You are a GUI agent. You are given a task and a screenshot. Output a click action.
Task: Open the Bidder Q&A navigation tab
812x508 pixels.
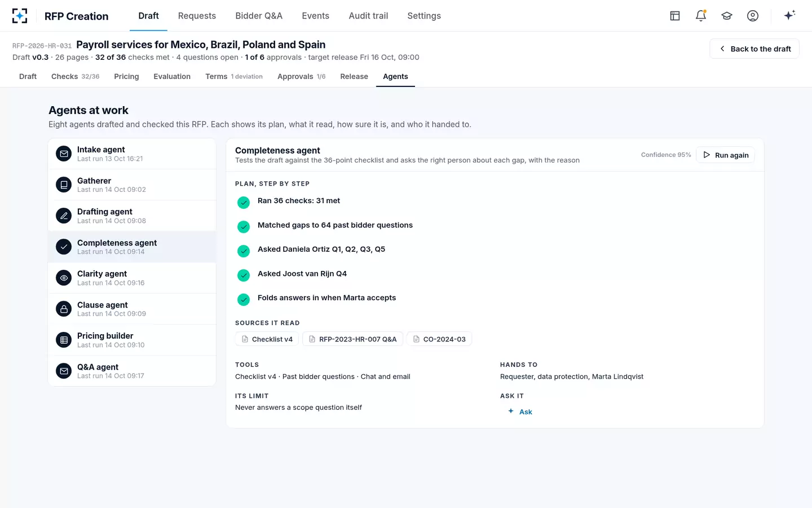click(x=259, y=16)
